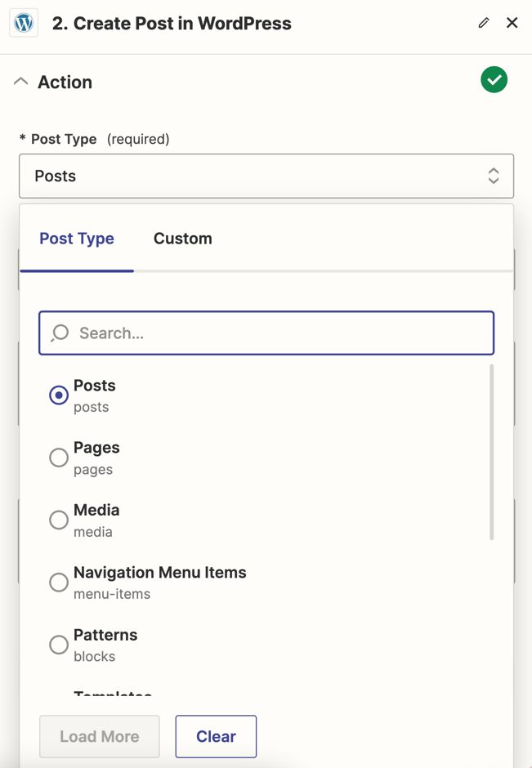Choose the Media radio option

tap(59, 520)
